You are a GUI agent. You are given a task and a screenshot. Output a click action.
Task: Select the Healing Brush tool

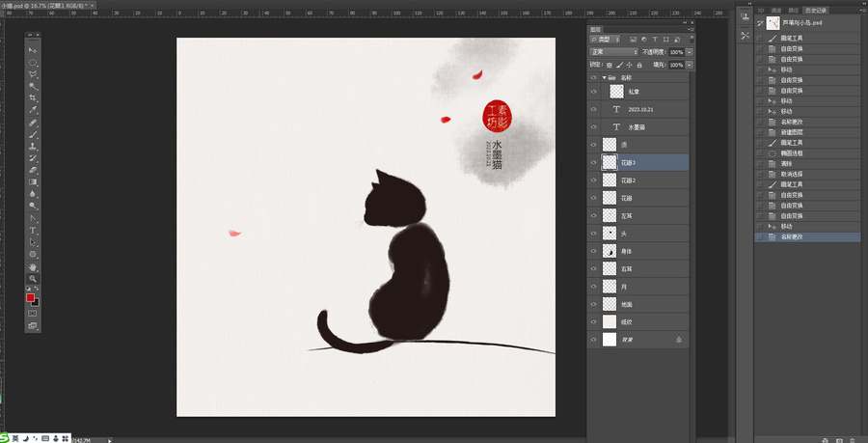pos(33,123)
